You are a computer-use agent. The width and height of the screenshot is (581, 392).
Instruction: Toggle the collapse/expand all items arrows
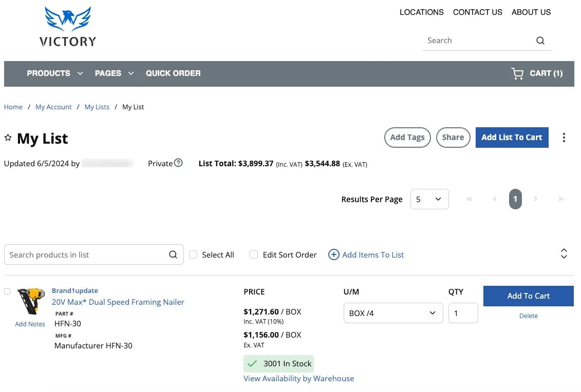[x=564, y=254]
